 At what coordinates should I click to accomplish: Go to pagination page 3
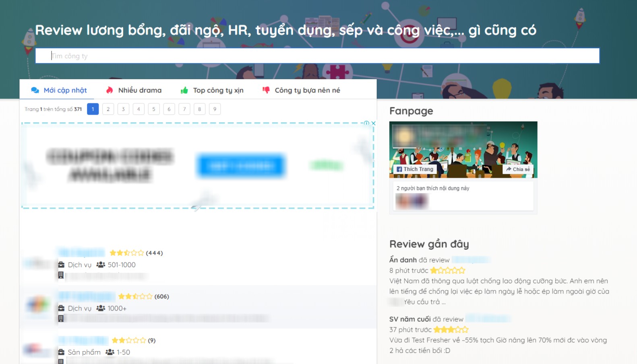[123, 109]
